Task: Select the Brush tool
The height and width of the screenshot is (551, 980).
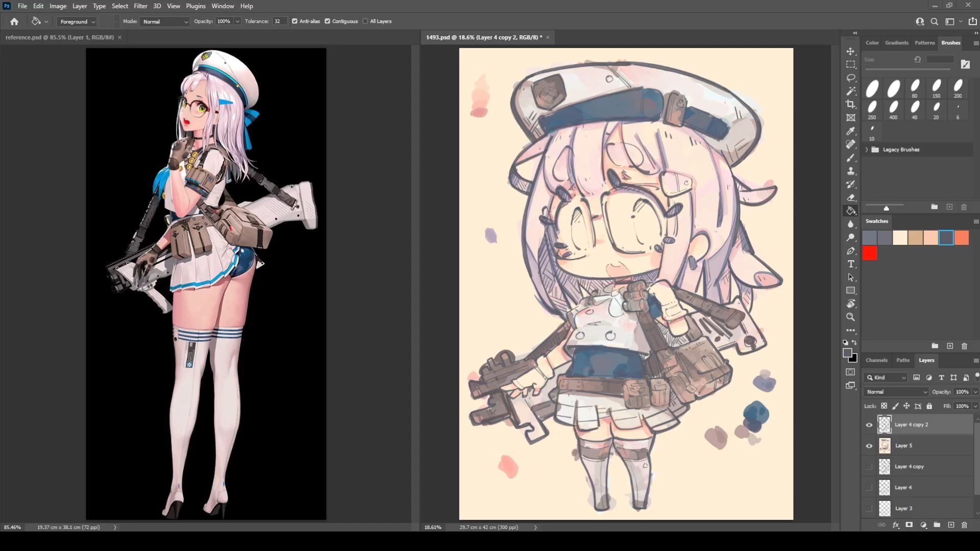Action: [x=850, y=158]
